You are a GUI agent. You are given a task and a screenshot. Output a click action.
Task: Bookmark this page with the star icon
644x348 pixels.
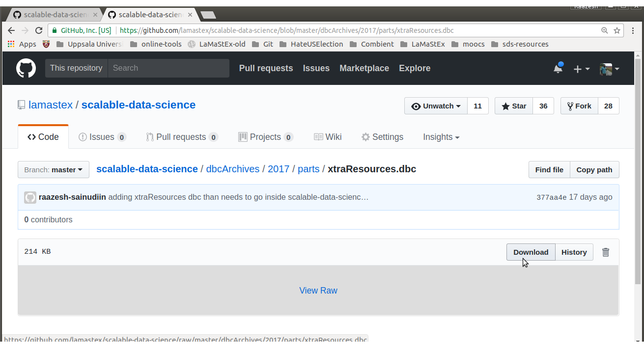coord(617,30)
